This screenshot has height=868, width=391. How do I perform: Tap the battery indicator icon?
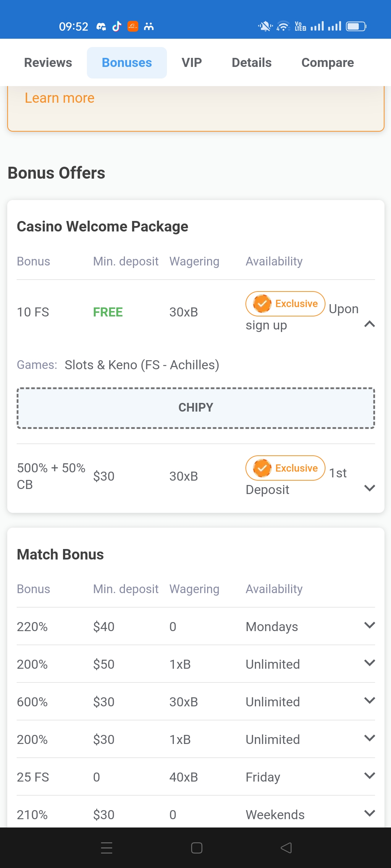point(356,26)
